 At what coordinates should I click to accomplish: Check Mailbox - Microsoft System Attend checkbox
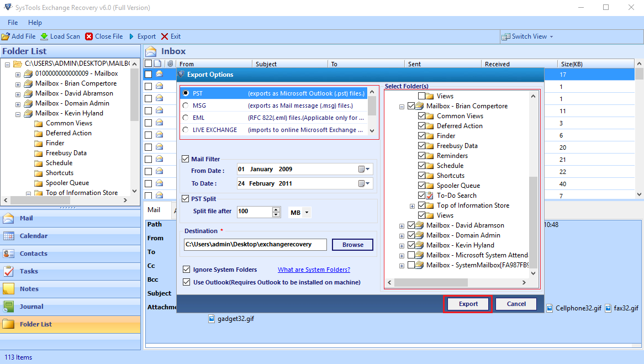click(411, 255)
